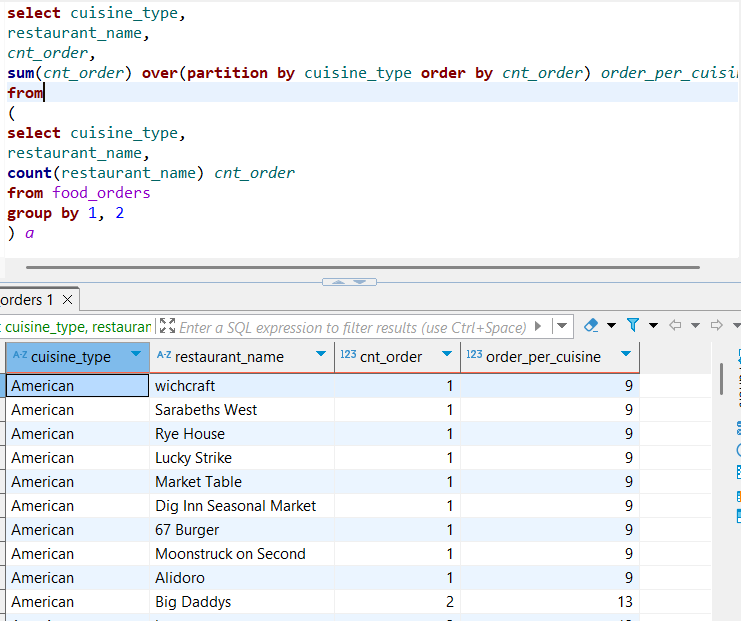Image resolution: width=741 pixels, height=621 pixels.
Task: Open cnt_order column filter arrow
Action: pyautogui.click(x=447, y=356)
